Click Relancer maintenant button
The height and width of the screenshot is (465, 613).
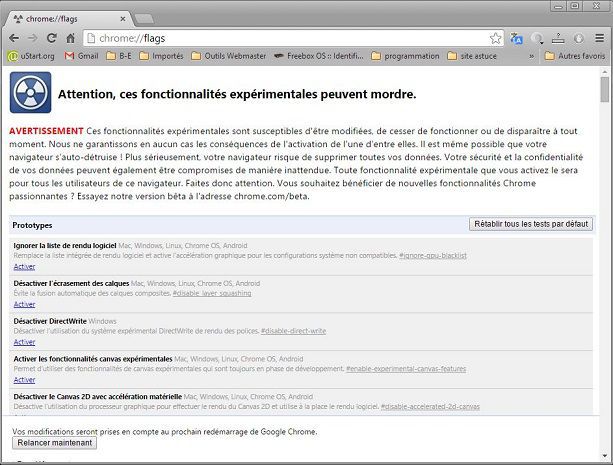(54, 443)
